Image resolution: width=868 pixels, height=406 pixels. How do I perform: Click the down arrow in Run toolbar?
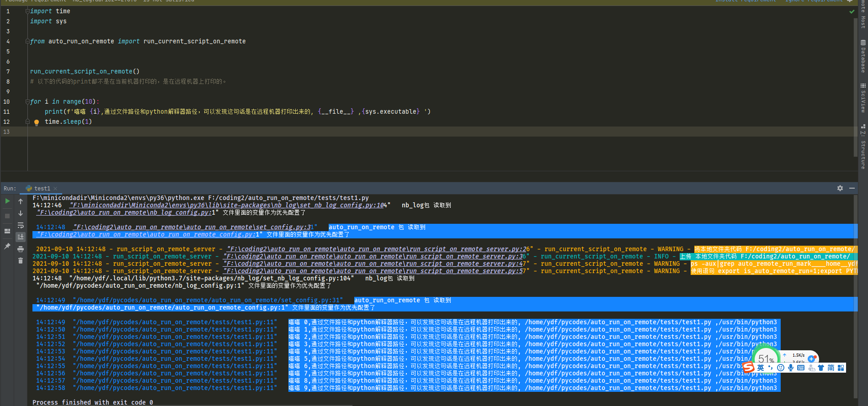21,213
